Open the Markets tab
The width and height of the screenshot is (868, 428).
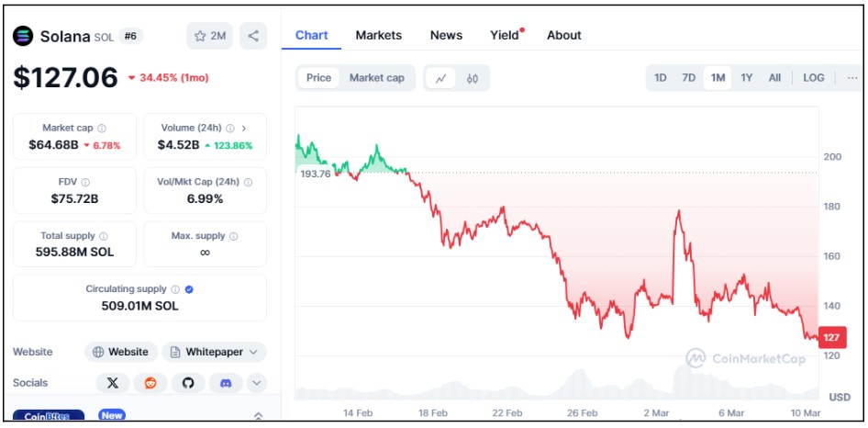(x=379, y=36)
